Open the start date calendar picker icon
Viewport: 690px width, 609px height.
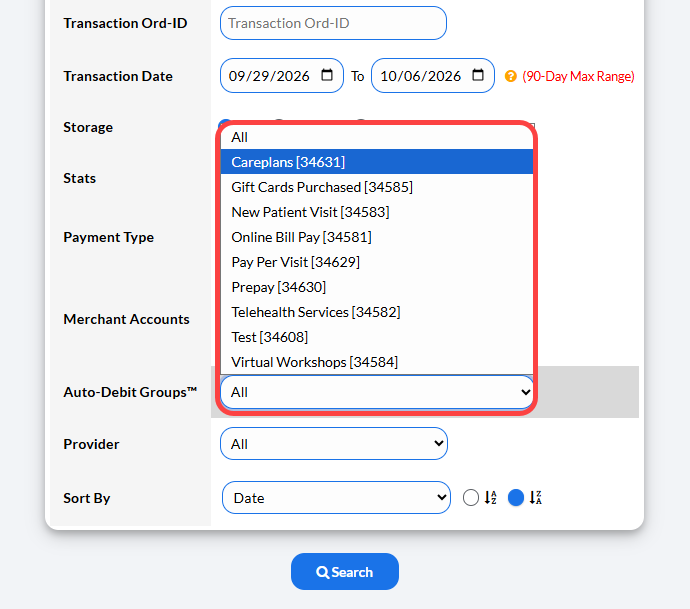coord(327,75)
